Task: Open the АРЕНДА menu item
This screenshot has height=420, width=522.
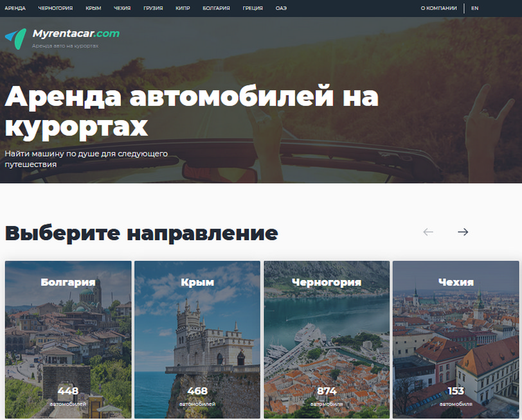Action: (15, 8)
